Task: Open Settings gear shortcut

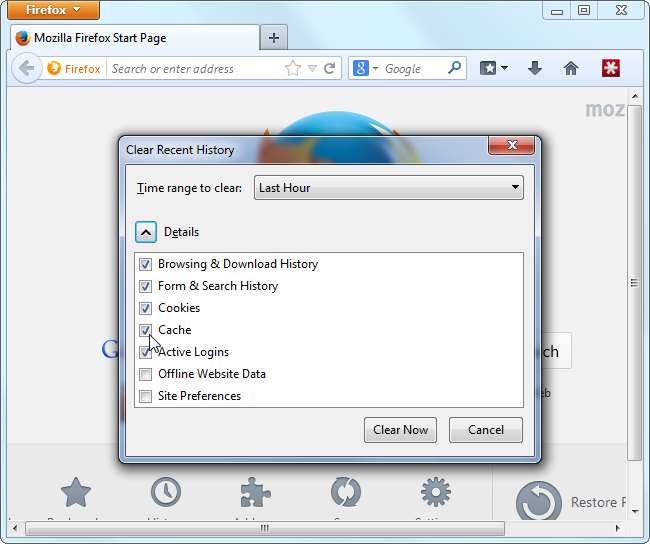Action: click(x=436, y=492)
